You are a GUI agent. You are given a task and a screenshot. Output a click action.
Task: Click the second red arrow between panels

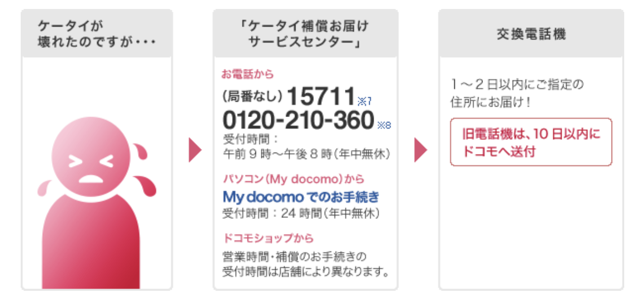click(420, 150)
